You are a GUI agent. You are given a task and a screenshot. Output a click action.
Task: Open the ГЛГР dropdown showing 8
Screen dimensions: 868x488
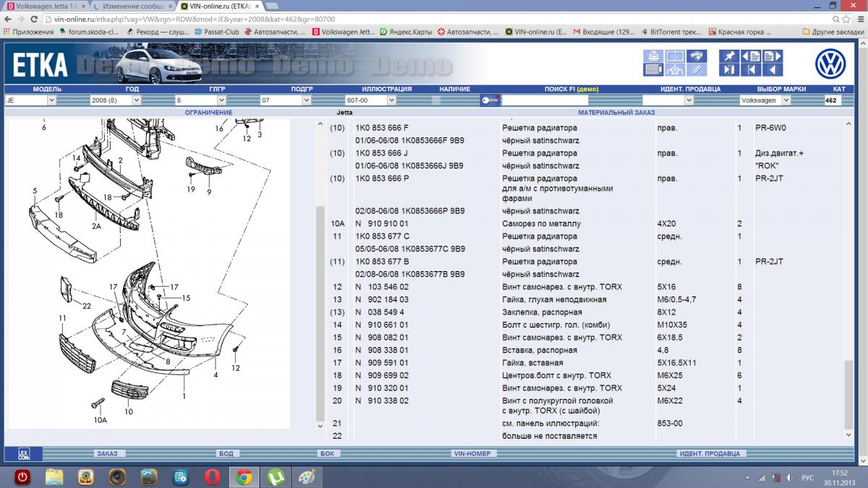pyautogui.click(x=201, y=100)
